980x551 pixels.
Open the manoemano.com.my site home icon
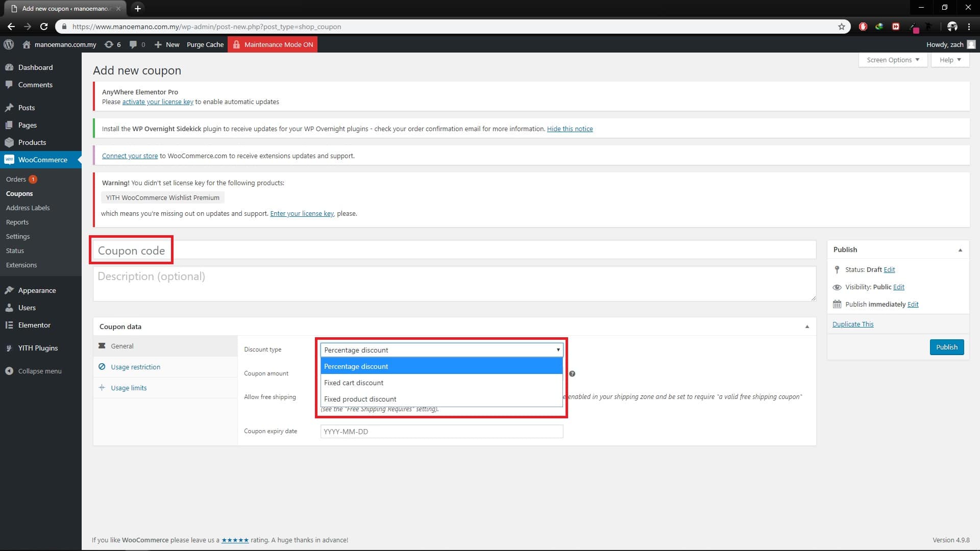click(27, 44)
